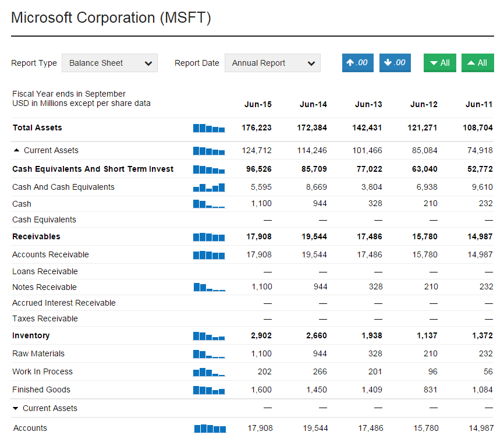
Task: Select the Notes Receivable sparkline chart
Action: tap(209, 288)
